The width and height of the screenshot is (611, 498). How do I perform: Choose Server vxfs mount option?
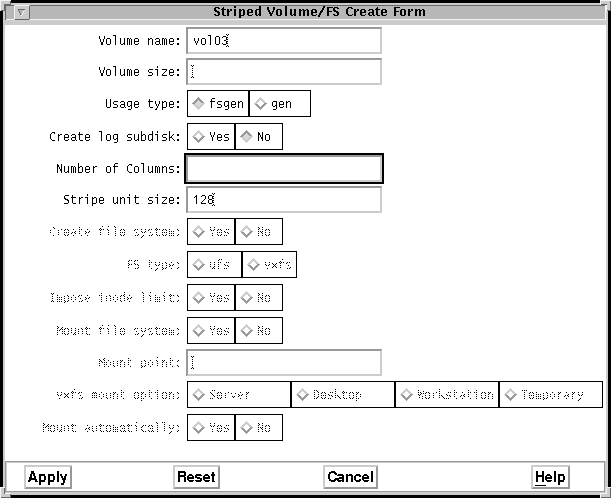(238, 395)
